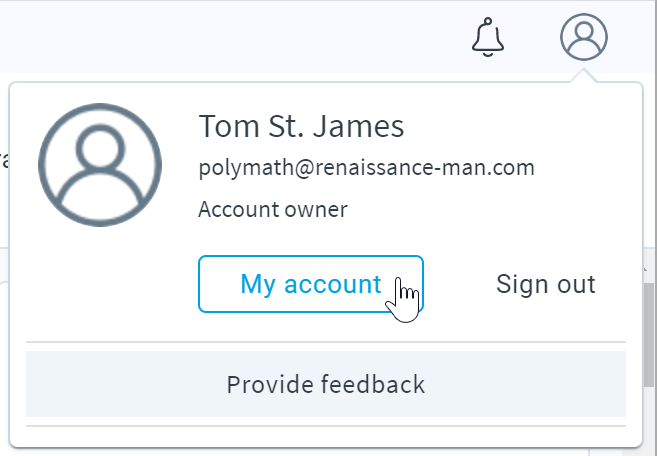Screen dimensions: 657x456
Task: Open the notifications bell
Action: 488,37
